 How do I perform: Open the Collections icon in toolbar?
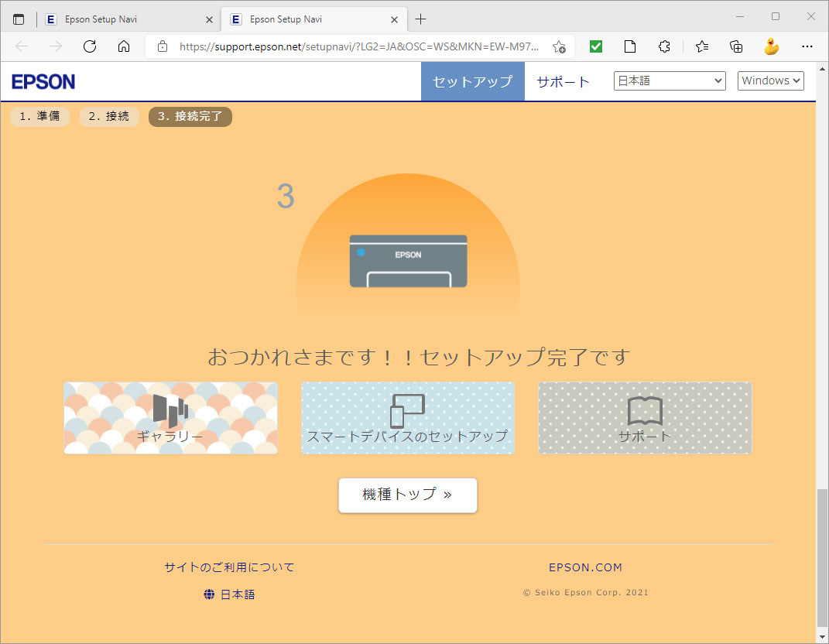pyautogui.click(x=737, y=46)
